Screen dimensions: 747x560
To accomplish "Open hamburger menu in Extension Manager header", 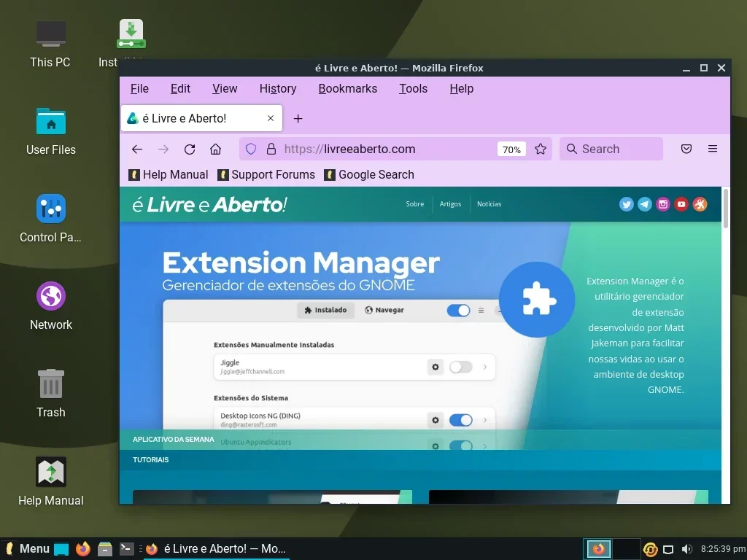I will [481, 311].
